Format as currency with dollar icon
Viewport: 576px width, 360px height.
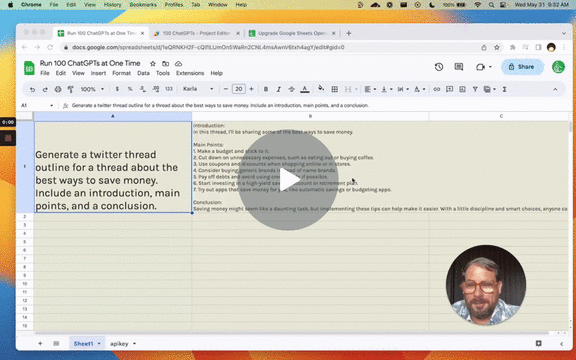tap(117, 89)
